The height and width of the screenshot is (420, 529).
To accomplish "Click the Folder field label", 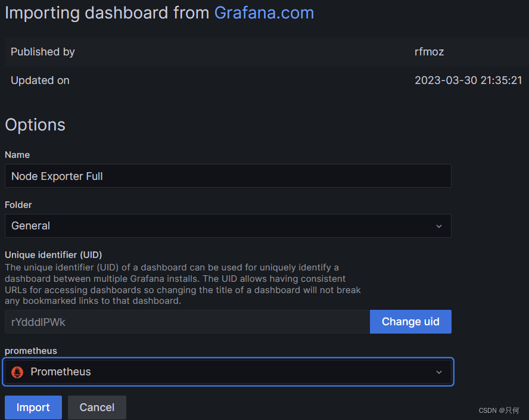I will (x=18, y=205).
